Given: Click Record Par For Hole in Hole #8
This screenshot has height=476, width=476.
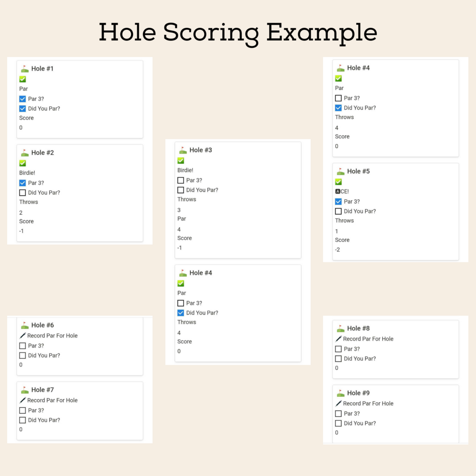Looking at the screenshot, I should (x=368, y=339).
